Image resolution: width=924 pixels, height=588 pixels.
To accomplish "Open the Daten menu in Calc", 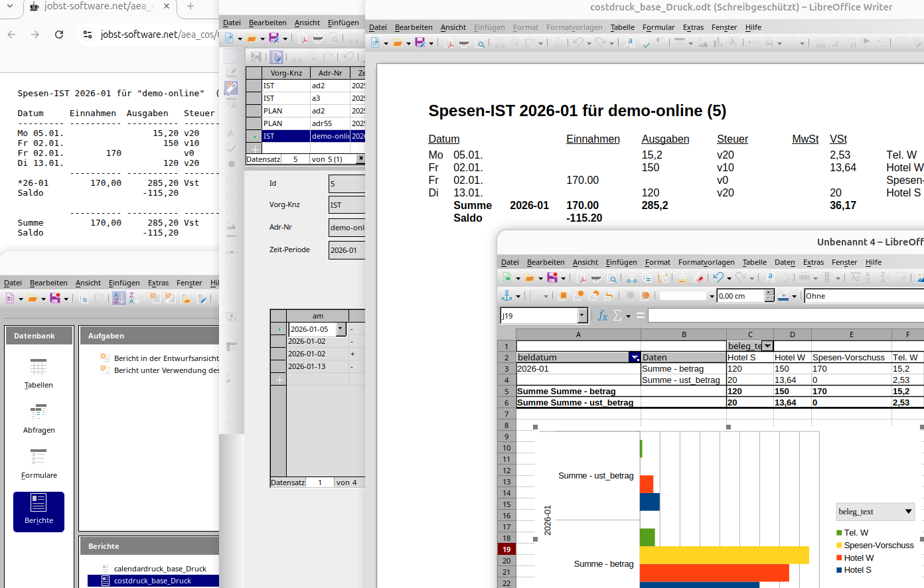I will coord(785,262).
